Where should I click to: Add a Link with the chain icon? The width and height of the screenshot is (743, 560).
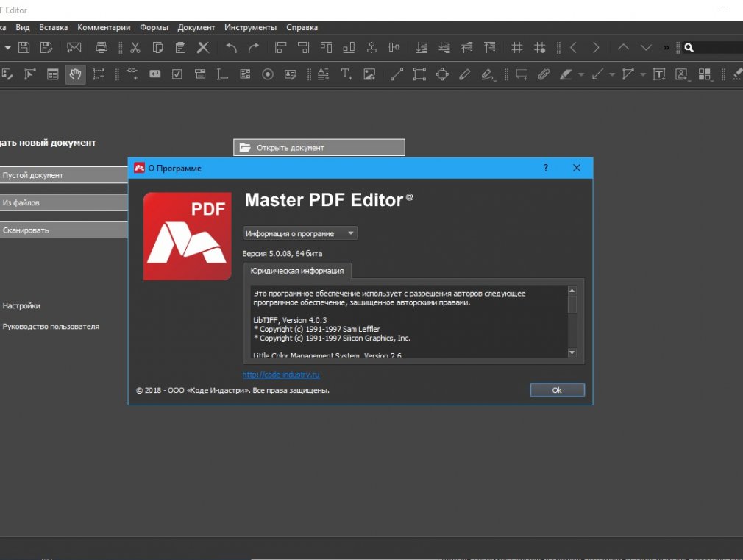[132, 73]
